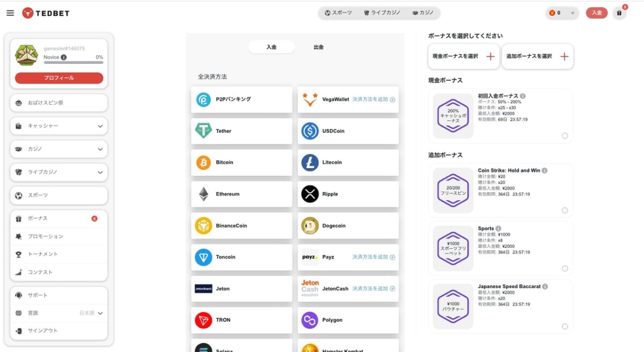Open スポーツ in the sidebar
This screenshot has height=352, width=644.
click(58, 195)
